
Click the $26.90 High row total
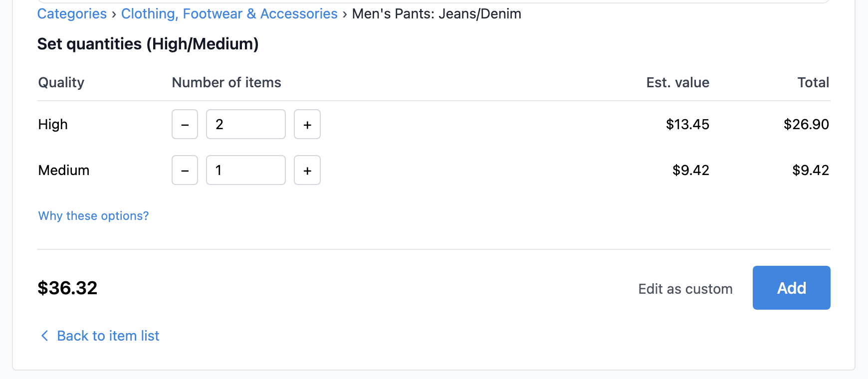click(806, 124)
